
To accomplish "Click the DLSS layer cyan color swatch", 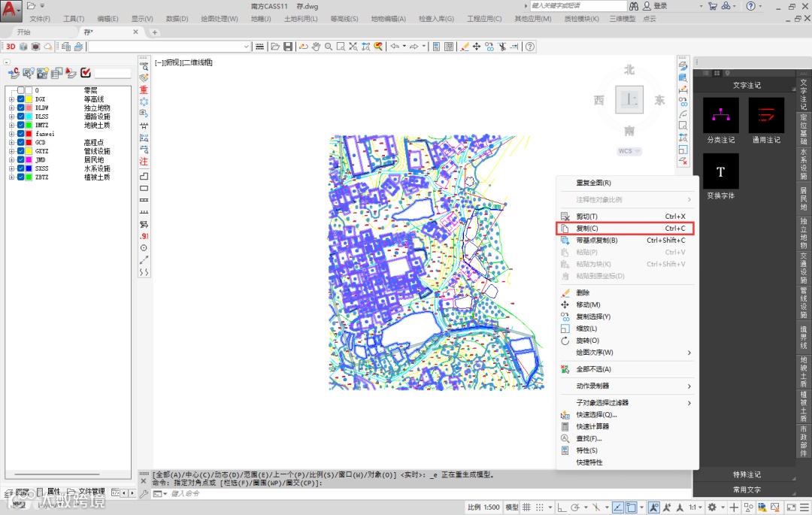I will [29, 117].
